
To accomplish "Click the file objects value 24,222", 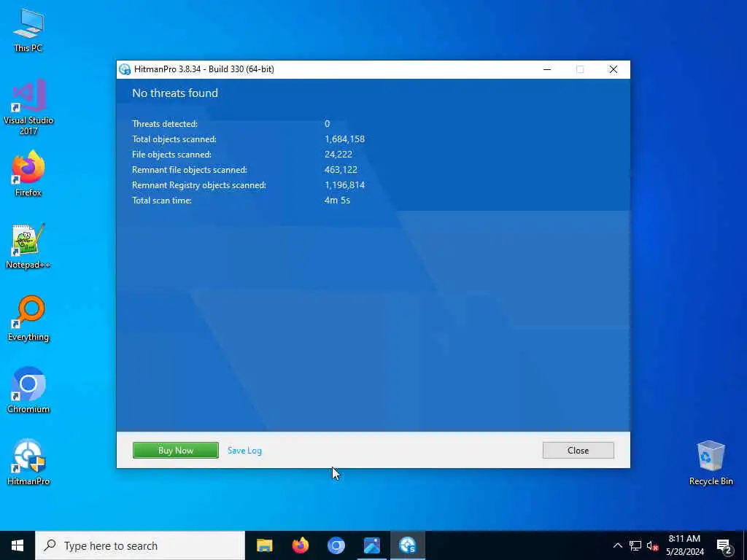I will coord(338,155).
